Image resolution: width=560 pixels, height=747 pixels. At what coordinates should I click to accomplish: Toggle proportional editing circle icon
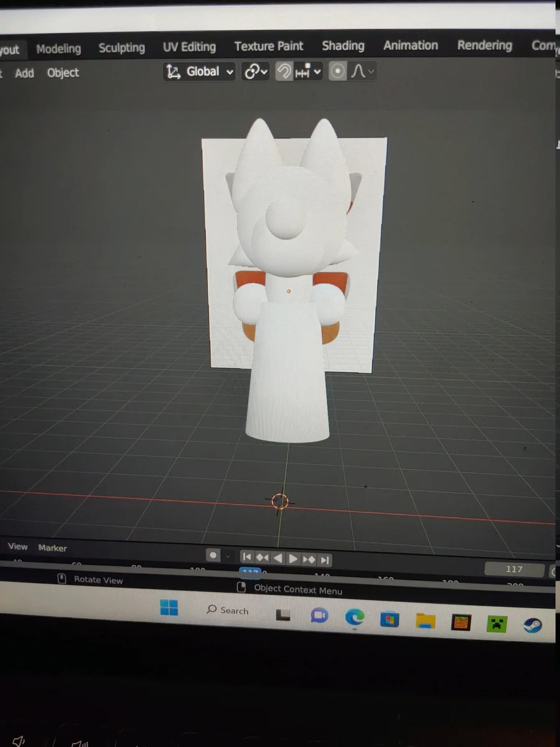click(x=337, y=72)
